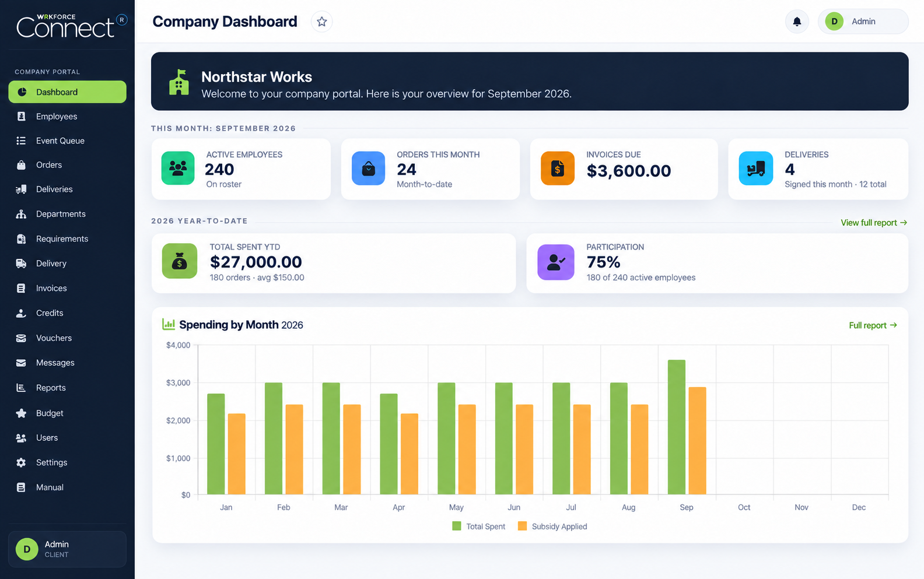Click the Budget star icon in sidebar
The width and height of the screenshot is (924, 579).
click(x=21, y=413)
